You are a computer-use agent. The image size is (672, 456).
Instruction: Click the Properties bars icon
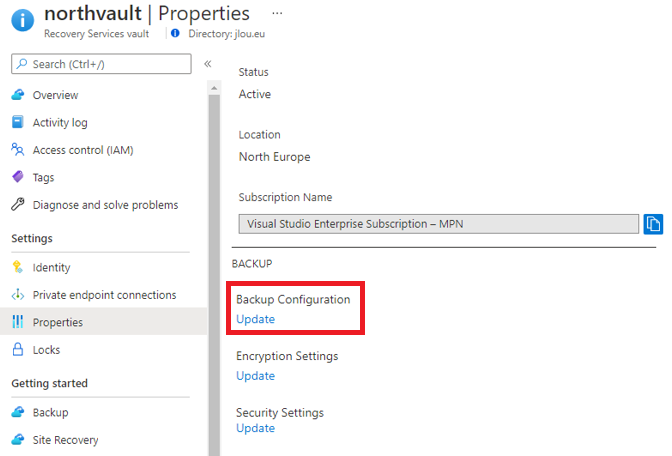(18, 322)
